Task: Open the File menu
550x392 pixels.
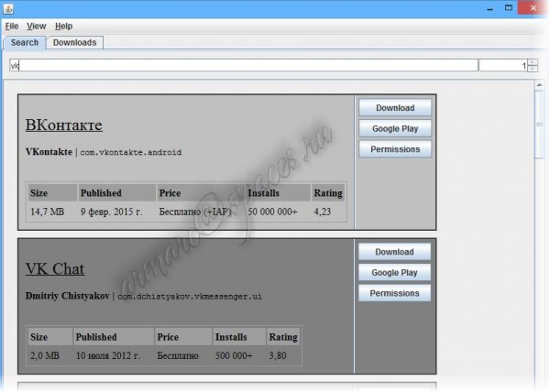Action: click(12, 27)
